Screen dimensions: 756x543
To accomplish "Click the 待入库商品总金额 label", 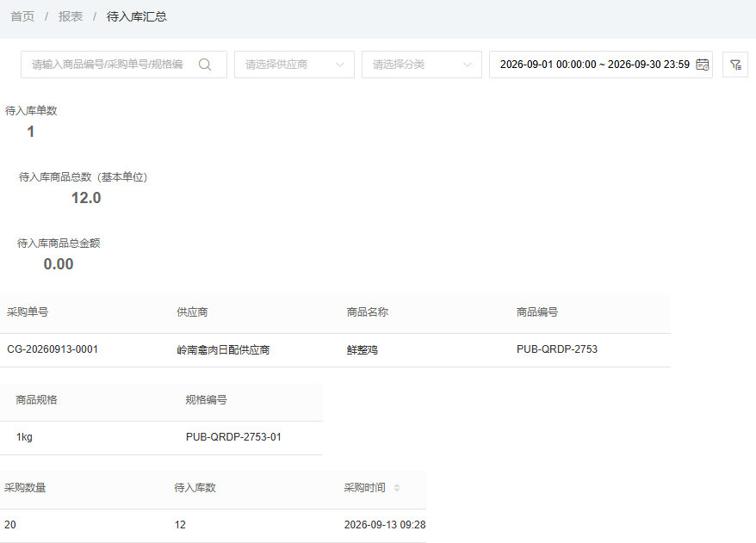I will tap(59, 244).
